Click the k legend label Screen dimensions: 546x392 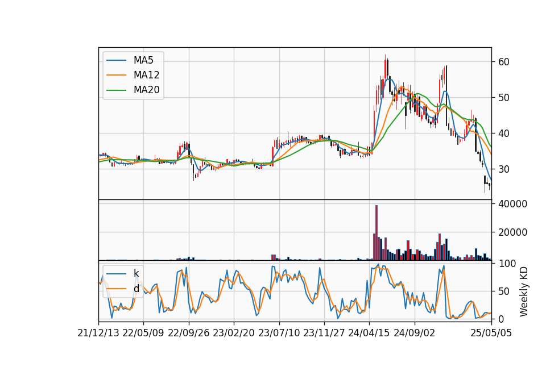pos(136,273)
